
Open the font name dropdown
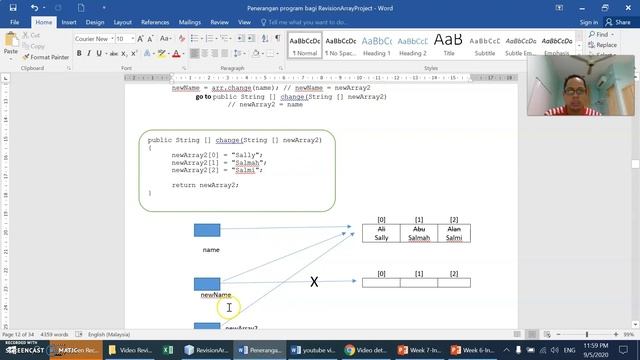click(112, 39)
